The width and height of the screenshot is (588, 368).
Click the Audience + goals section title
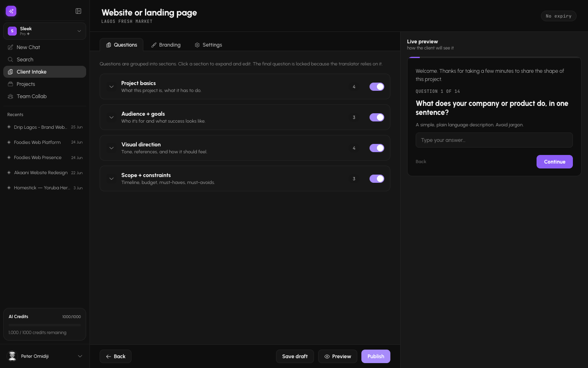coord(143,114)
